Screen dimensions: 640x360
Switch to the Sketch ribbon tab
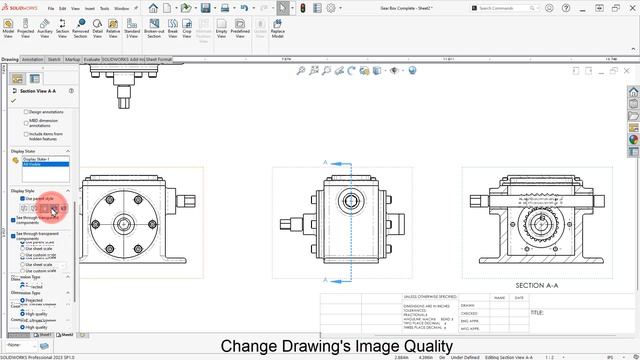click(x=54, y=60)
